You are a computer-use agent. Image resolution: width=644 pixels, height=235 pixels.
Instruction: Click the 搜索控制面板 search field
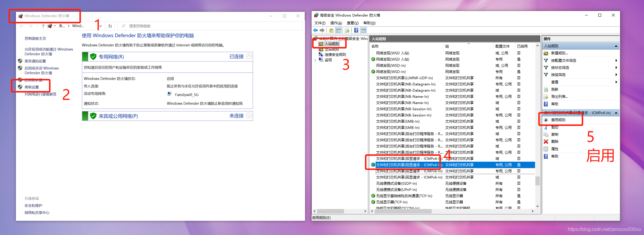(210, 26)
